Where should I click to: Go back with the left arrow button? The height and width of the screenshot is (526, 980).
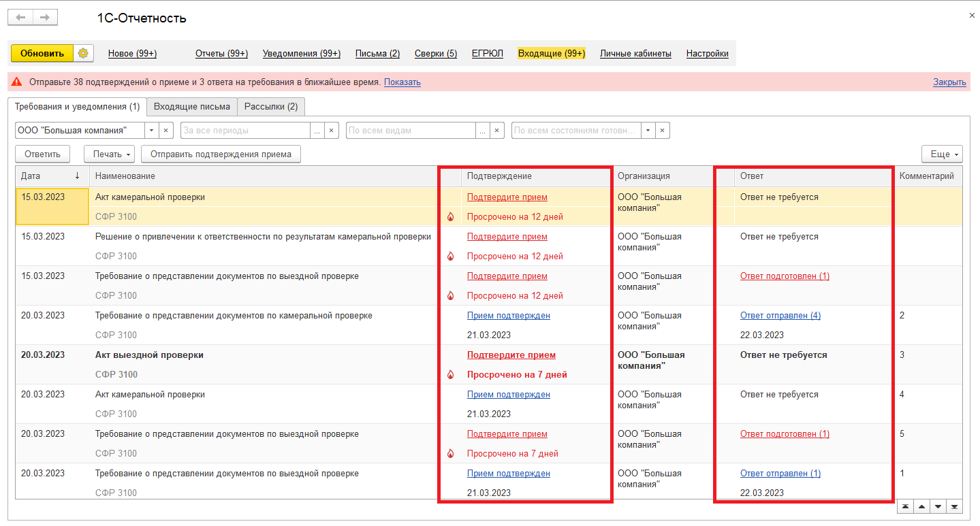[x=20, y=18]
